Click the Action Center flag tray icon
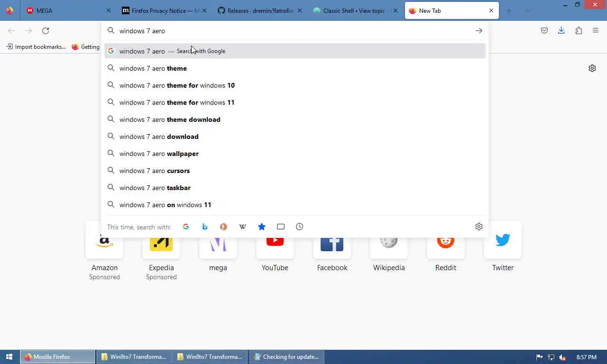 540,357
